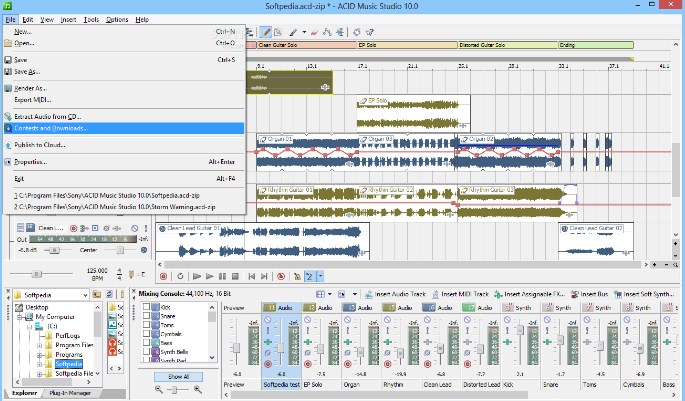The image size is (685, 401).
Task: Switch to the Explorer tab
Action: tap(24, 393)
